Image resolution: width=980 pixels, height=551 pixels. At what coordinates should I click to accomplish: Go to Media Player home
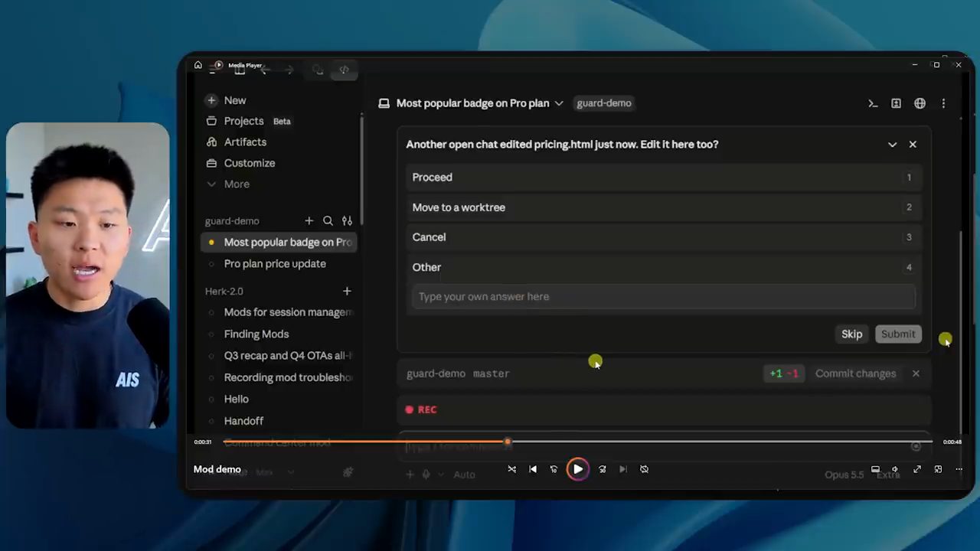click(x=198, y=65)
